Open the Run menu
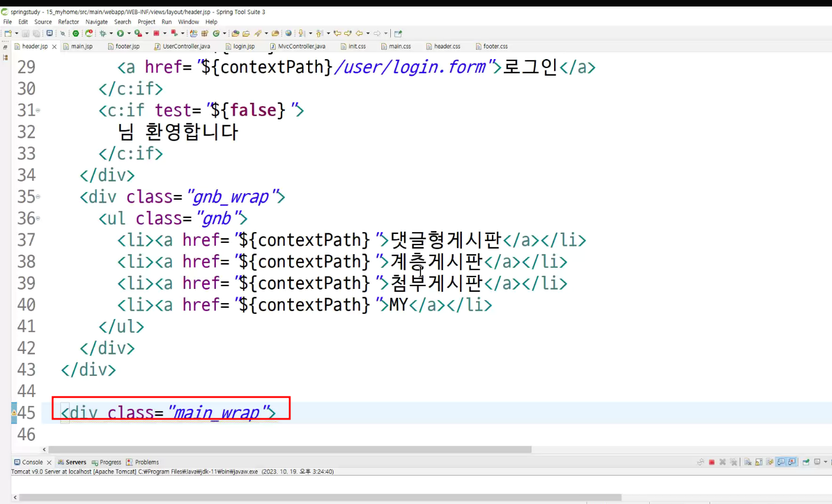This screenshot has height=504, width=832. (167, 22)
